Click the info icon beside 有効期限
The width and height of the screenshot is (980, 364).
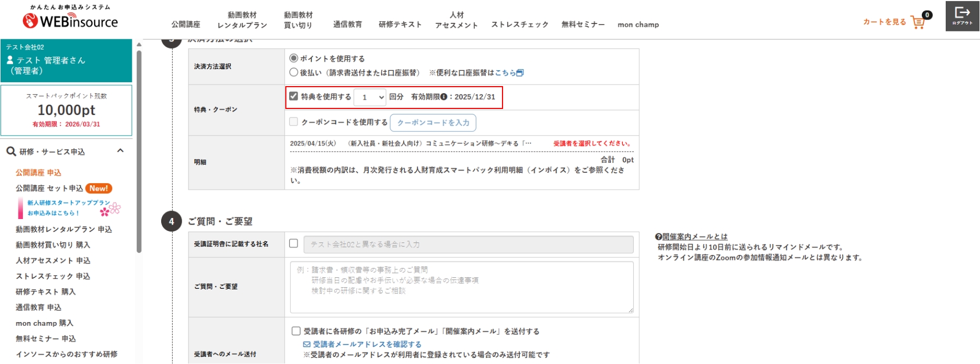click(x=444, y=97)
